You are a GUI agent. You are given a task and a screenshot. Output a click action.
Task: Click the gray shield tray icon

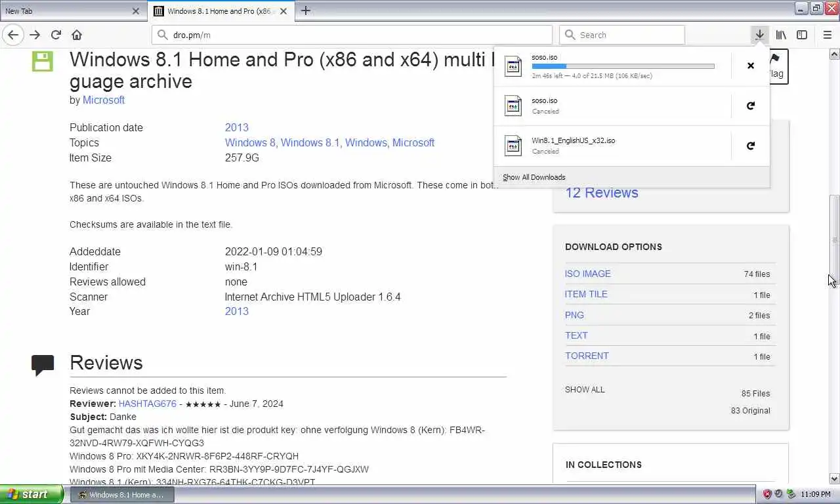[x=779, y=494]
